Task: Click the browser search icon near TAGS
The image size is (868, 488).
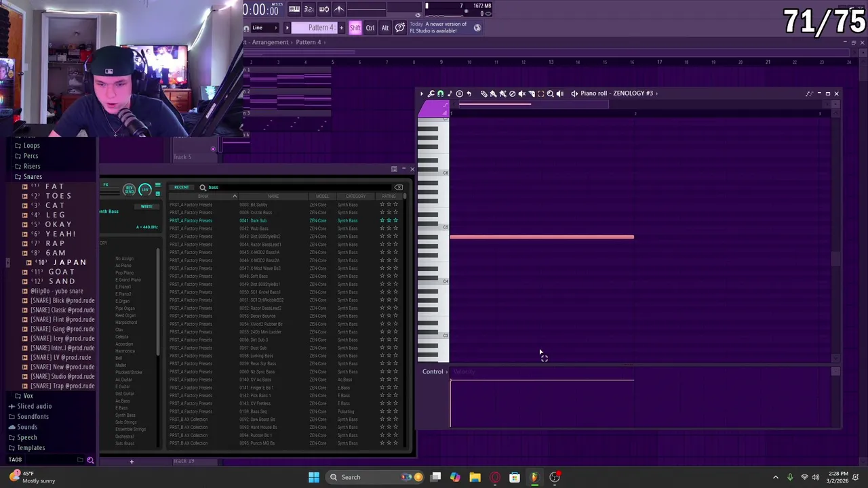Action: [x=90, y=460]
